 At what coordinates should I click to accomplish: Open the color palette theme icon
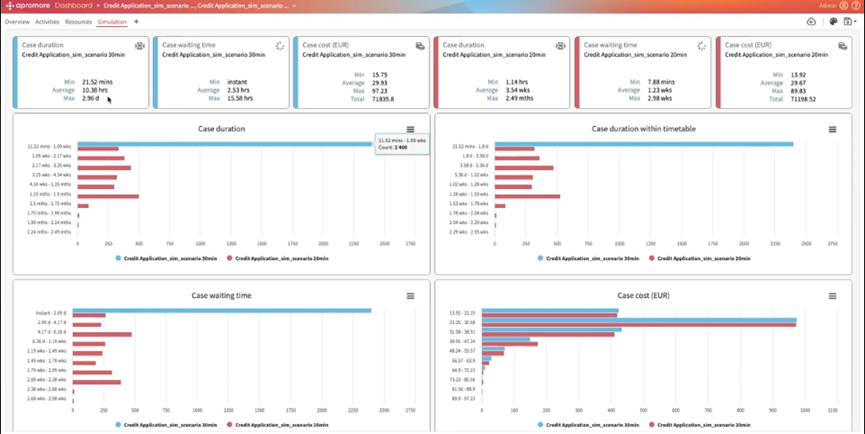click(834, 22)
